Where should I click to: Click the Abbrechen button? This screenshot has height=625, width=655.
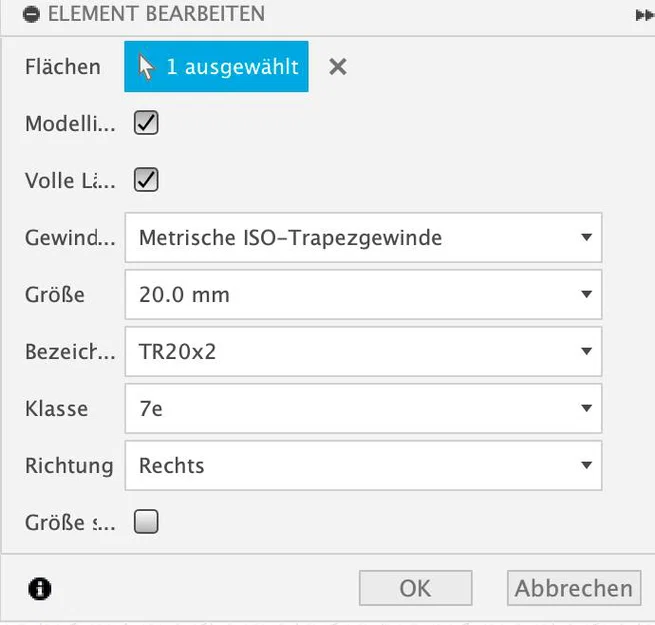[574, 588]
